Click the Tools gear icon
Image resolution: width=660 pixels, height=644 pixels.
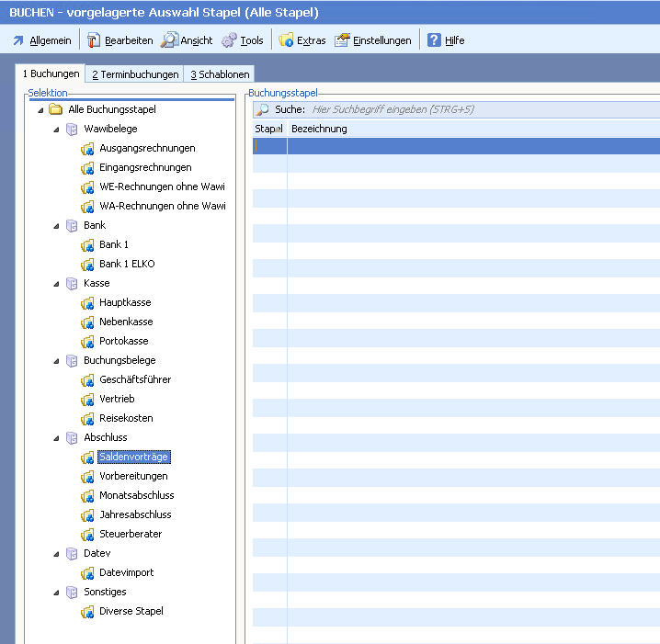(x=229, y=40)
